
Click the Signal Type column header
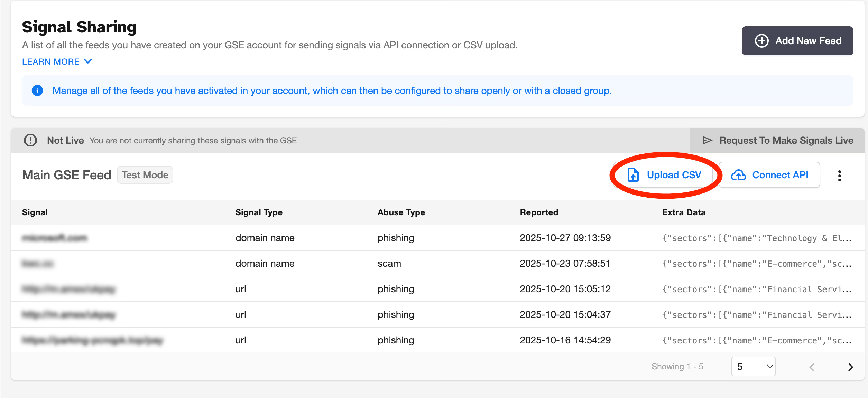coord(259,212)
